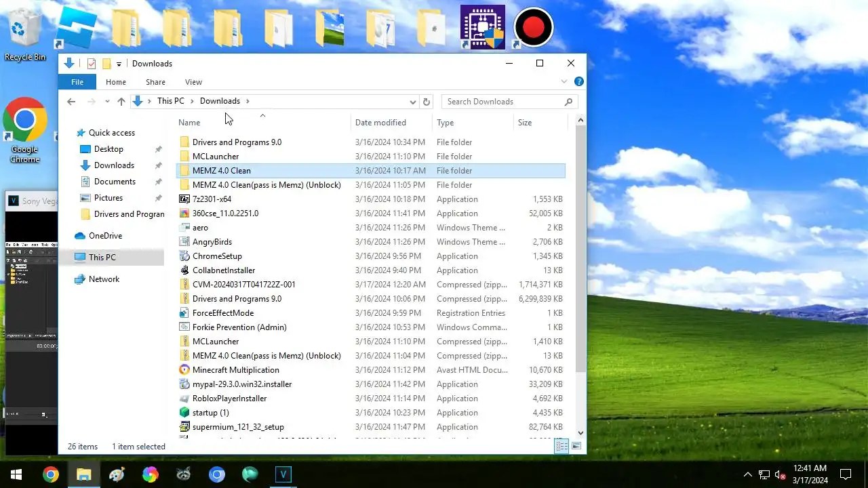Open Help with the blue question mark
Image resolution: width=868 pixels, height=488 pixels.
click(x=579, y=81)
